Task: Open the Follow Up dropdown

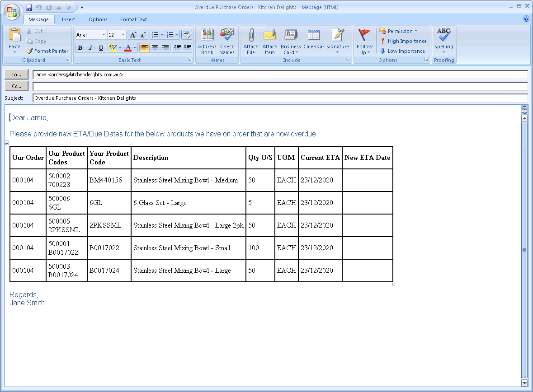Action: (x=364, y=41)
